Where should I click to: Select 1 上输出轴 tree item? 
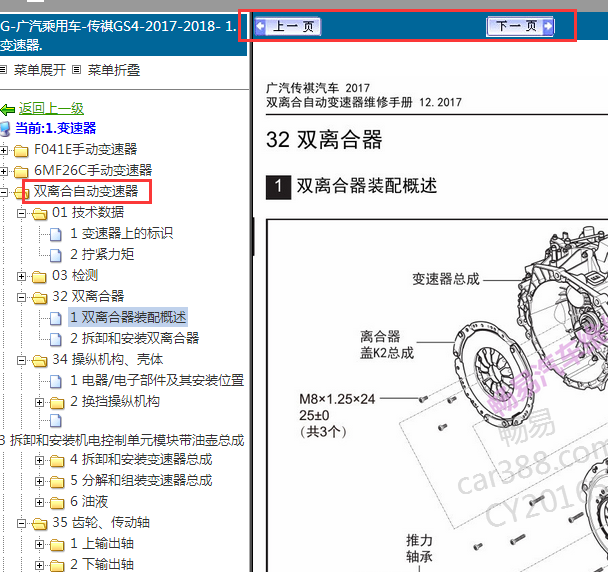102,544
